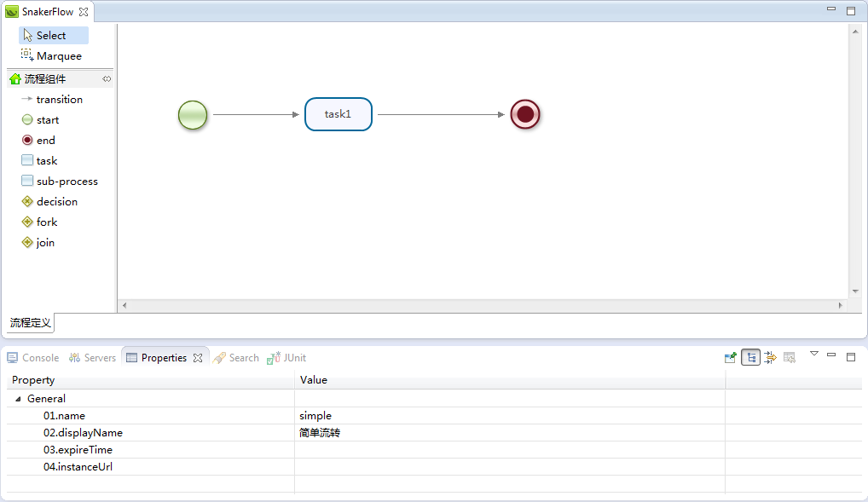868x502 pixels.
Task: Pick the end node palette item
Action: (38, 141)
